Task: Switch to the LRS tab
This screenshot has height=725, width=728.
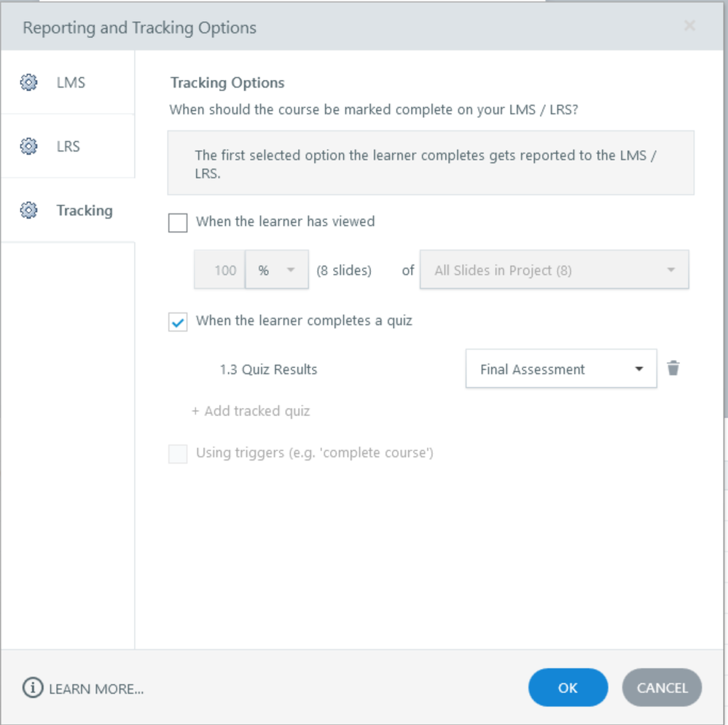Action: tap(69, 146)
